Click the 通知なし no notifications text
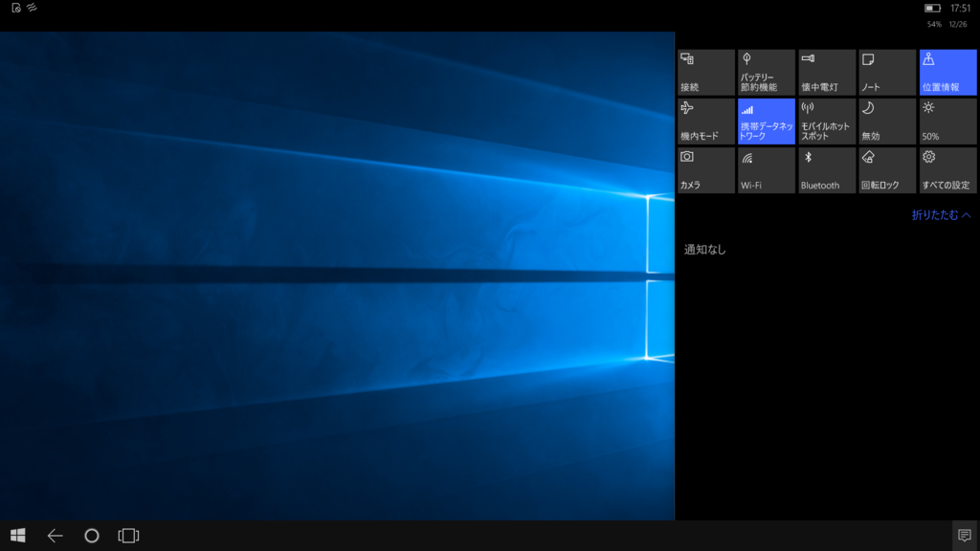The image size is (980, 551). [705, 250]
